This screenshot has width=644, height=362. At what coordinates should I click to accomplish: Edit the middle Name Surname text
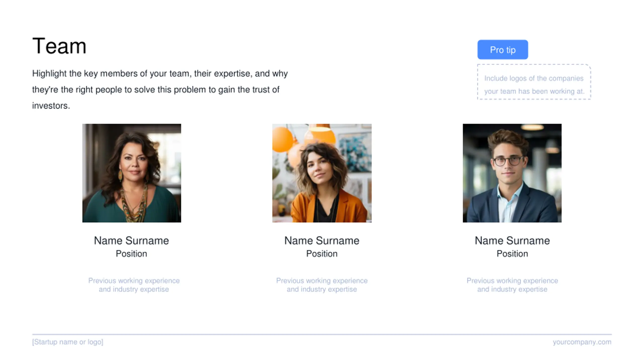(322, 241)
